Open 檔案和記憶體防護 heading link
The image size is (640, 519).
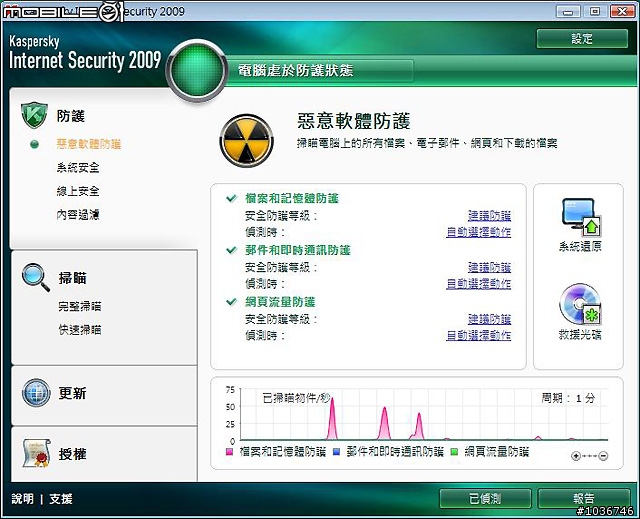click(x=292, y=198)
